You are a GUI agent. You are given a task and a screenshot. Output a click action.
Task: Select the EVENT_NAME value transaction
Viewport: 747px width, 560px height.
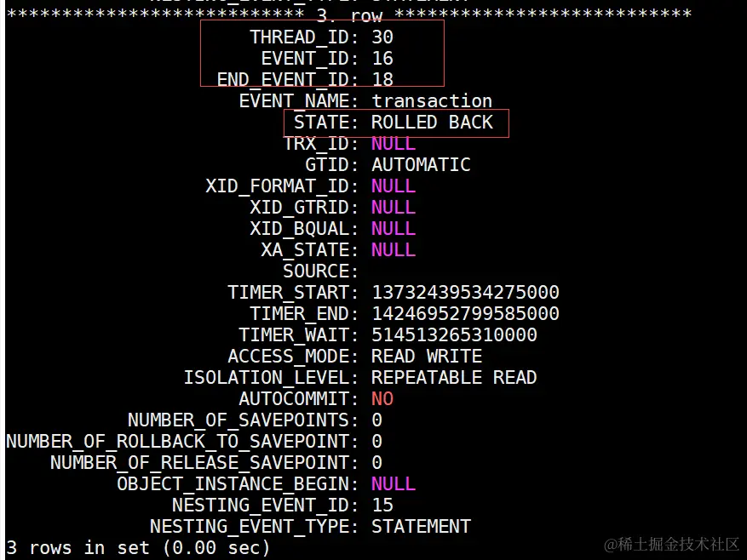click(x=432, y=101)
